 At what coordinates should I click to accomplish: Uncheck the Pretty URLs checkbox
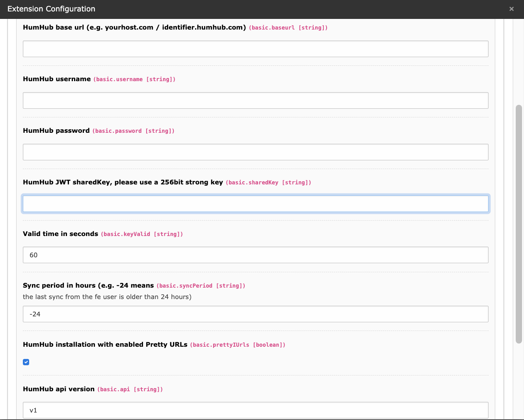pos(26,362)
